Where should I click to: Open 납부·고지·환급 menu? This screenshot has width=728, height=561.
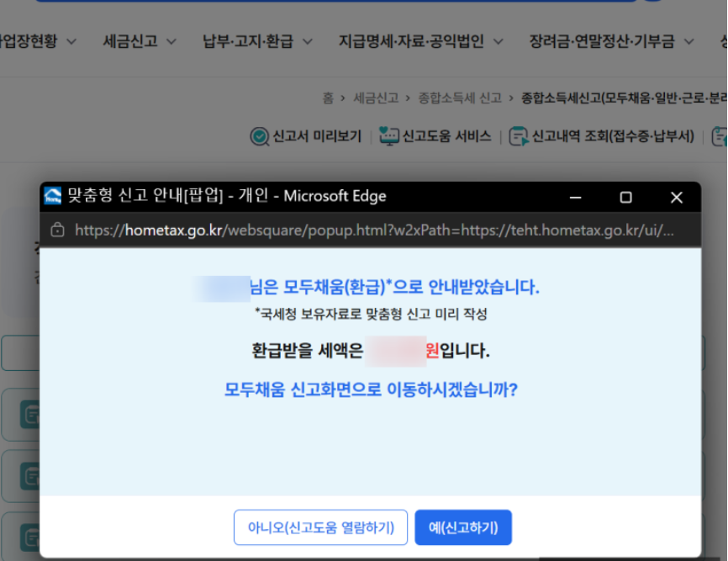click(x=248, y=41)
